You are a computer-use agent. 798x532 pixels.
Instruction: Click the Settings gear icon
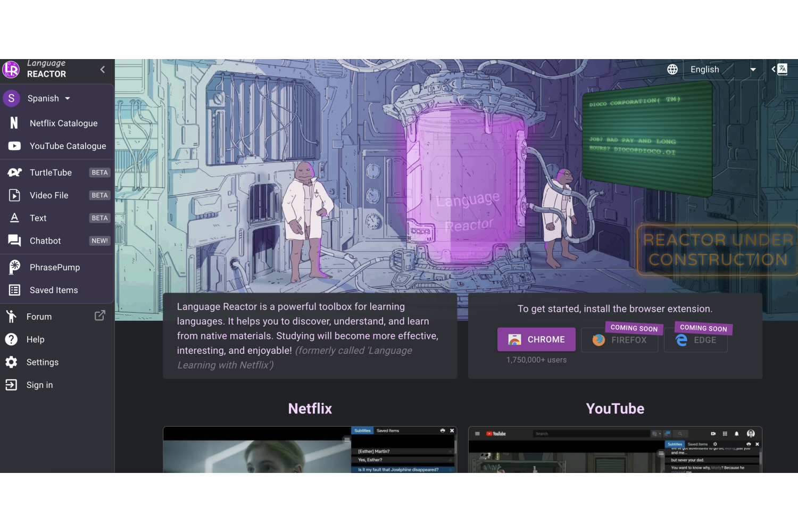11,362
